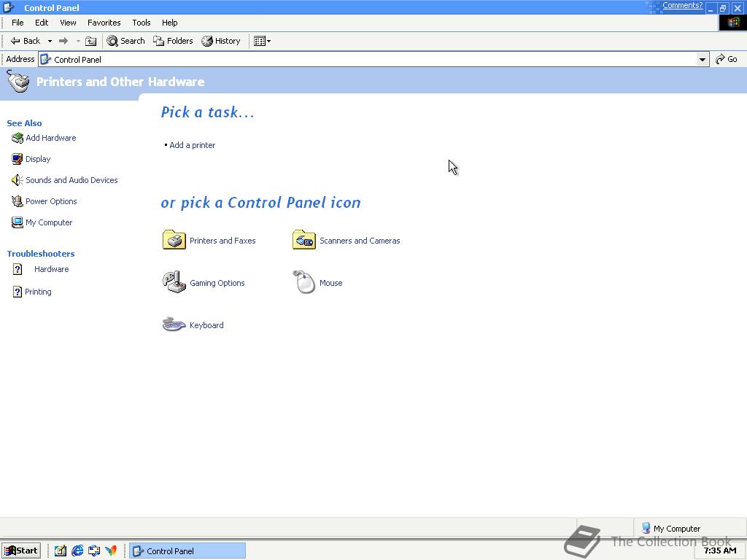The width and height of the screenshot is (747, 560).
Task: Click the Gaming Options label
Action: (217, 283)
